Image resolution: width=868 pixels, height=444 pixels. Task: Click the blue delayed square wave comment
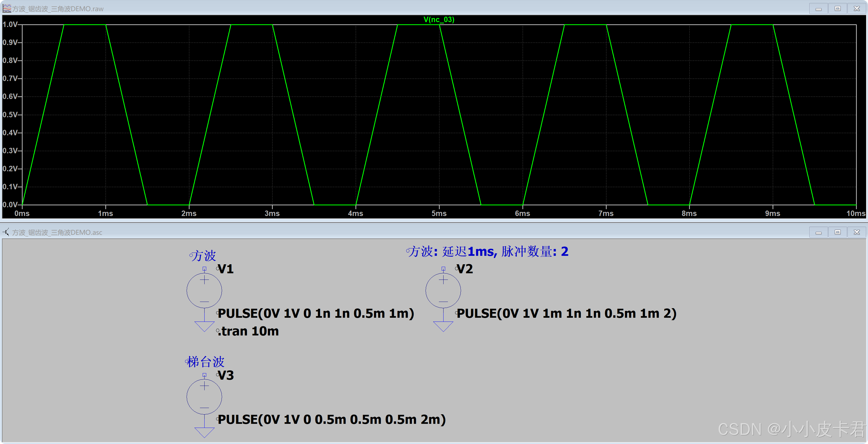(x=488, y=251)
